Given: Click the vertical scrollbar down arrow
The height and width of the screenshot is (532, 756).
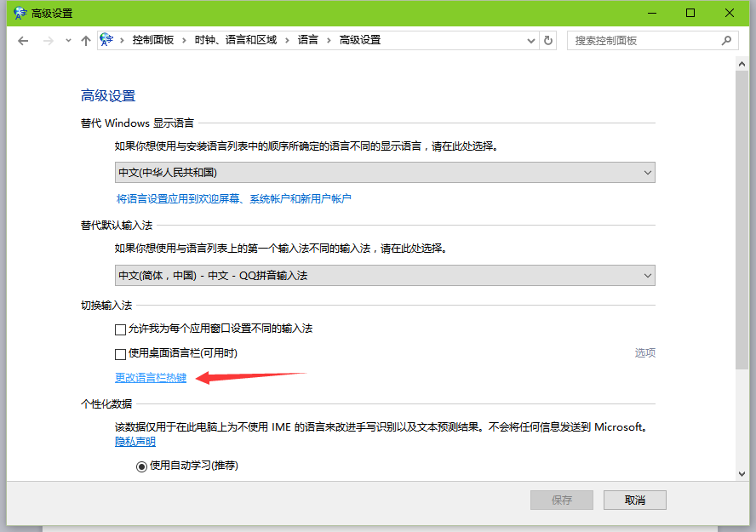Looking at the screenshot, I should [x=743, y=472].
